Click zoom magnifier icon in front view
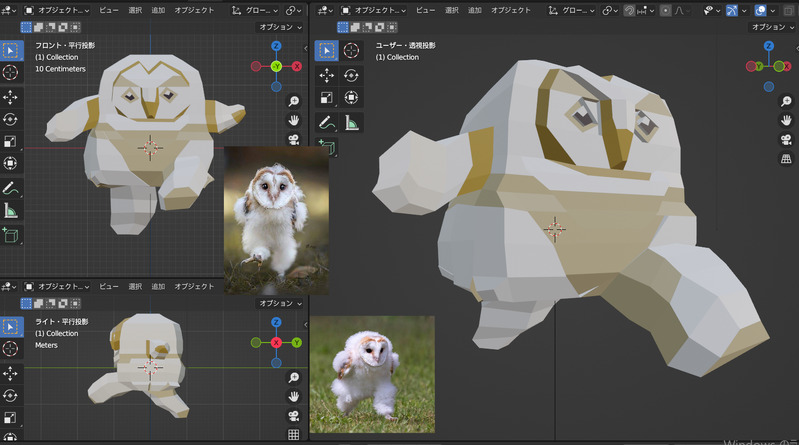The image size is (799, 445). [x=294, y=101]
